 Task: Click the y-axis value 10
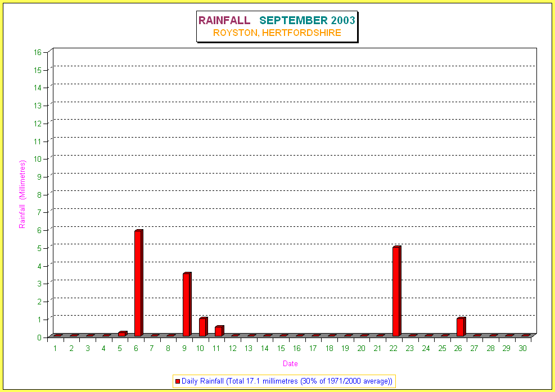point(38,159)
